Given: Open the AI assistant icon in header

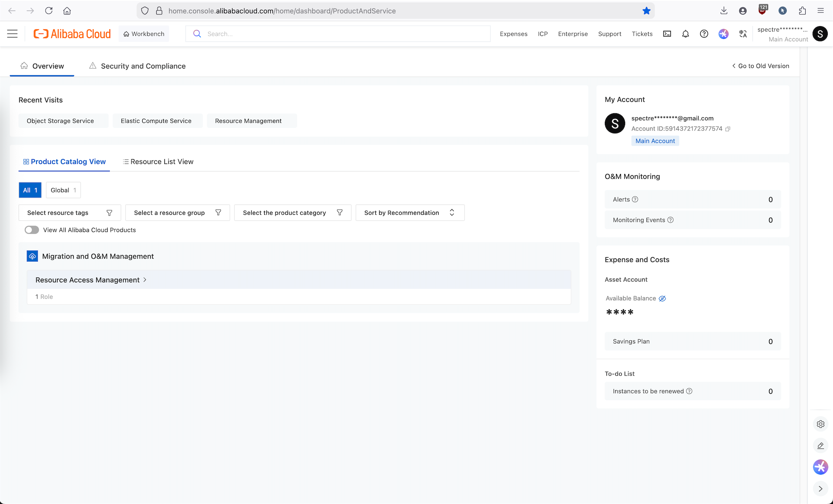Looking at the screenshot, I should [723, 34].
